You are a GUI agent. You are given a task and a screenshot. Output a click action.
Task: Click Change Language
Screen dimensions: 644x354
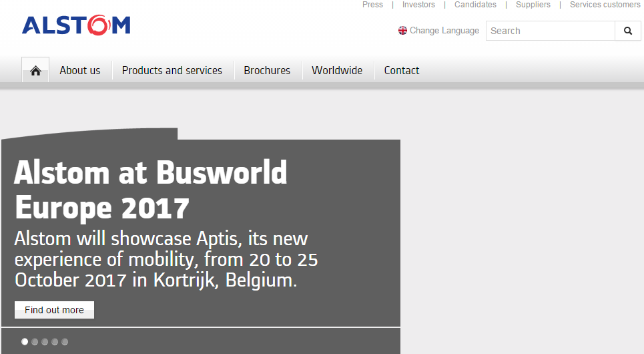pyautogui.click(x=444, y=31)
